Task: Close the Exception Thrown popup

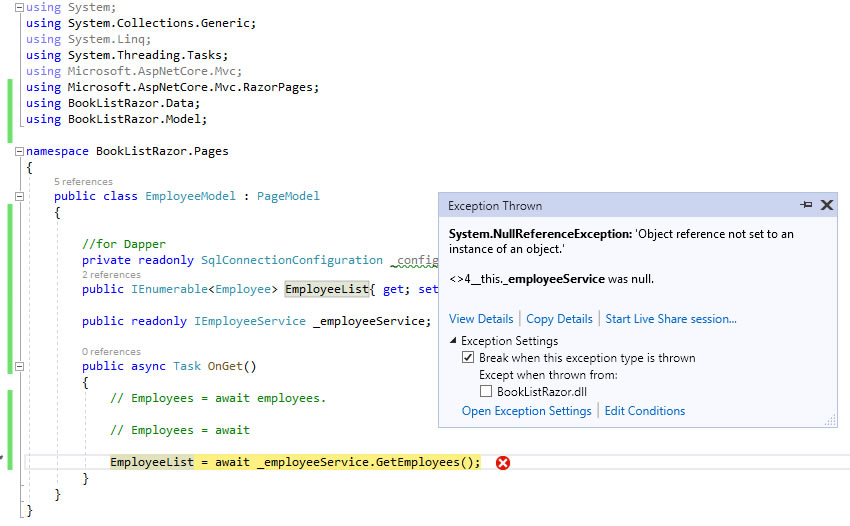Action: click(x=827, y=205)
